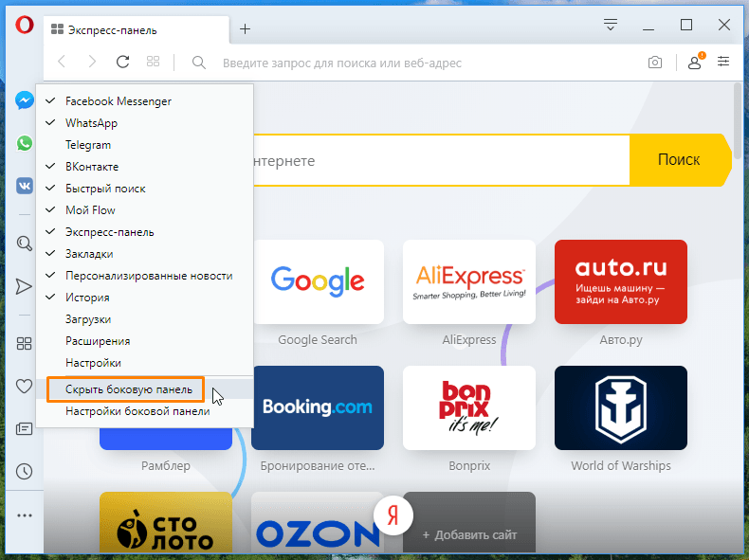
Task: Open the AliExpress tile
Action: pyautogui.click(x=469, y=281)
